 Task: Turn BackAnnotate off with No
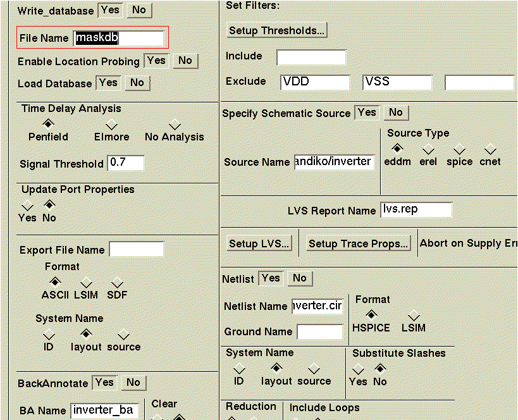click(133, 383)
